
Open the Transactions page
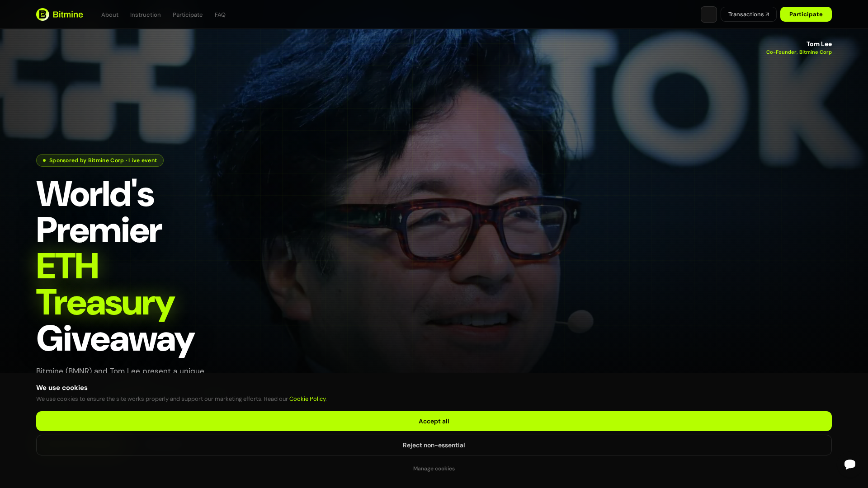click(x=748, y=14)
